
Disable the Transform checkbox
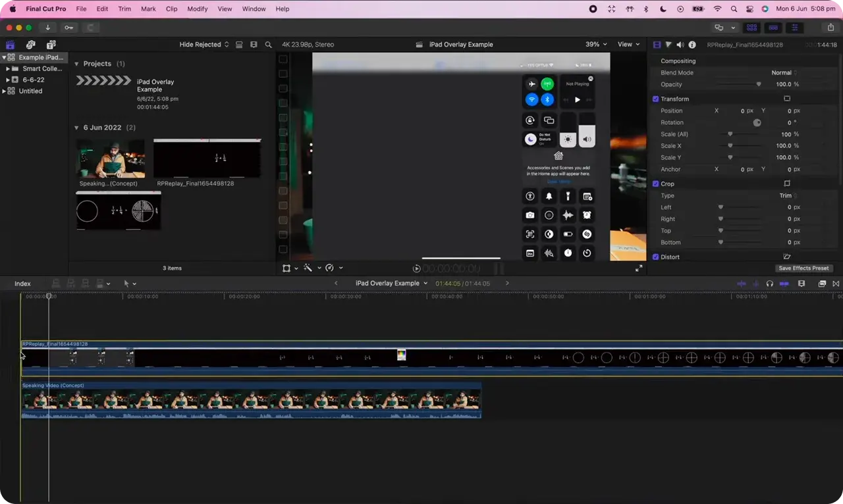pos(655,99)
